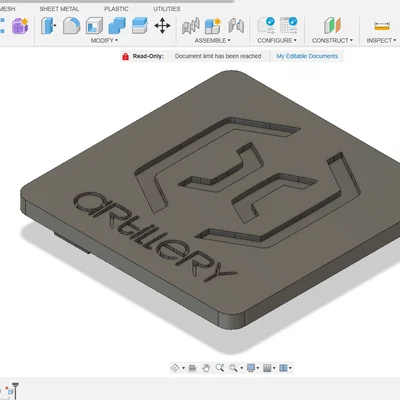Switch to the MESH tab

[x=7, y=9]
